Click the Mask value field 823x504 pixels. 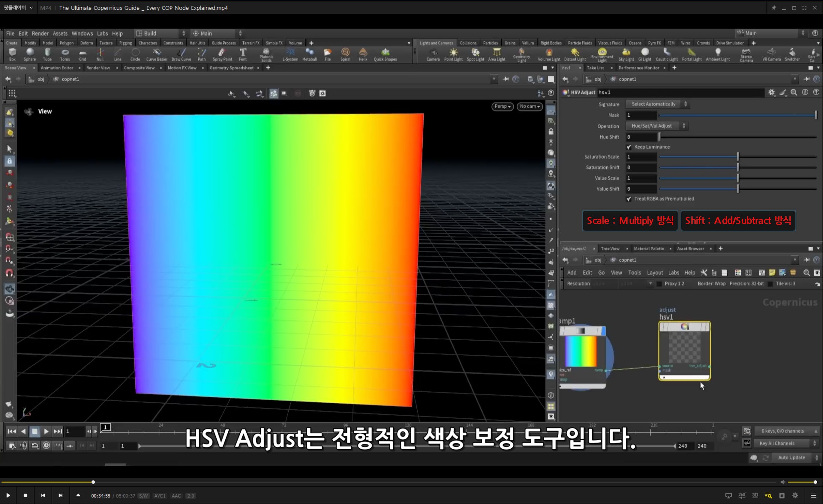[x=641, y=115]
